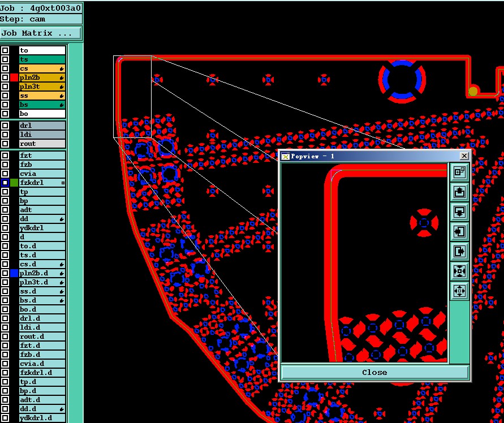
Task: Pan the Popview up with arrow icon
Action: (459, 192)
